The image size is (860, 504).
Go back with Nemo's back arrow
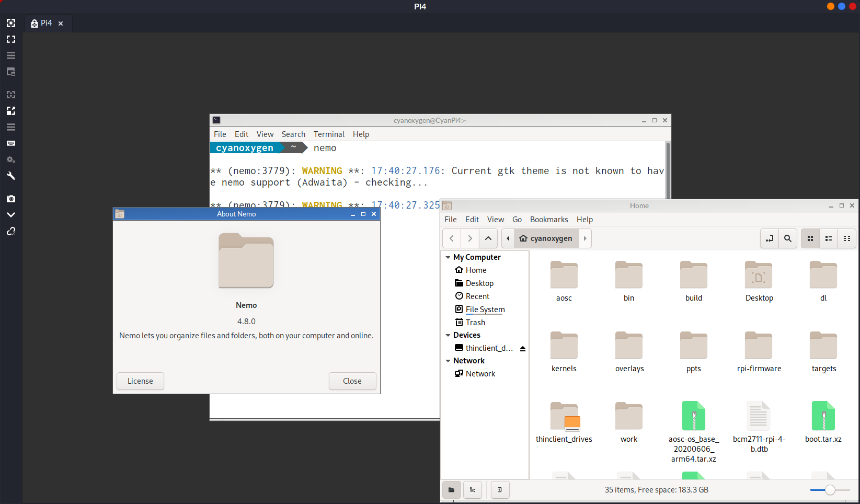(452, 238)
